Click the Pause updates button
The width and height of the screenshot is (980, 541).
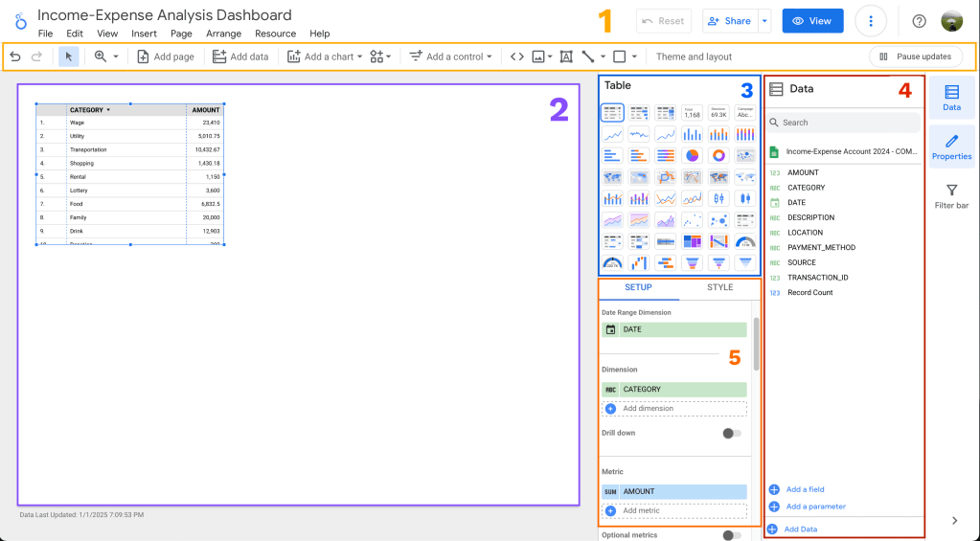(916, 56)
